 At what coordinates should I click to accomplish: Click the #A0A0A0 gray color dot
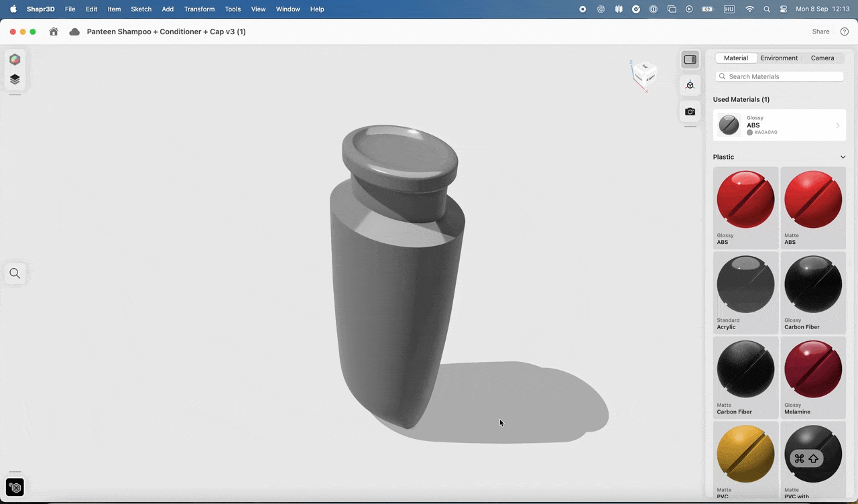750,133
